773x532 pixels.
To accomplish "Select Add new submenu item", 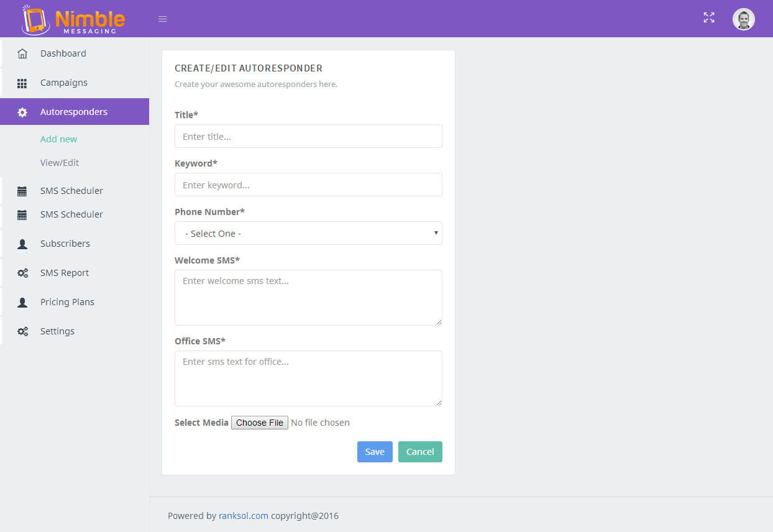I will click(x=59, y=139).
